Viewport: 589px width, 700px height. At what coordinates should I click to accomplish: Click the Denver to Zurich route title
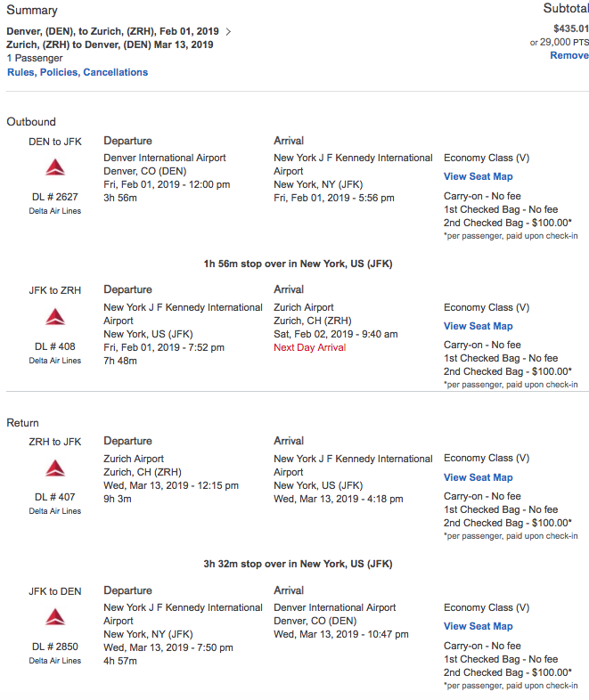coord(112,31)
